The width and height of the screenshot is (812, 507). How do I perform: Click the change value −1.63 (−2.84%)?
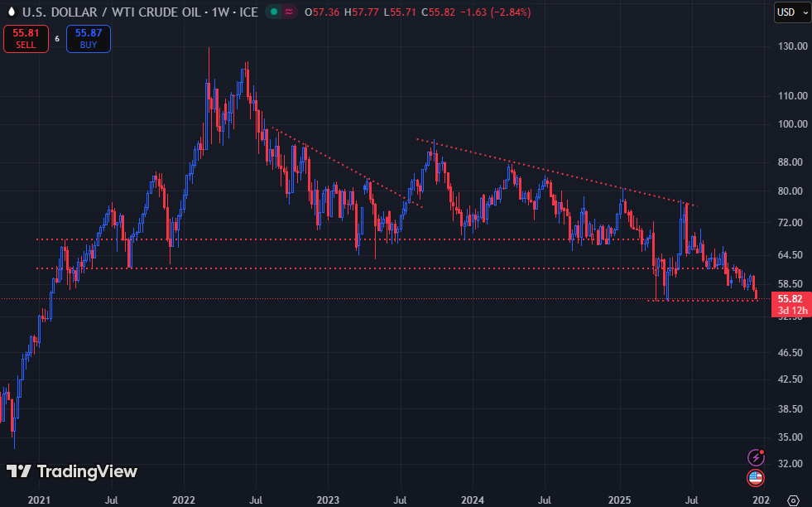point(496,12)
